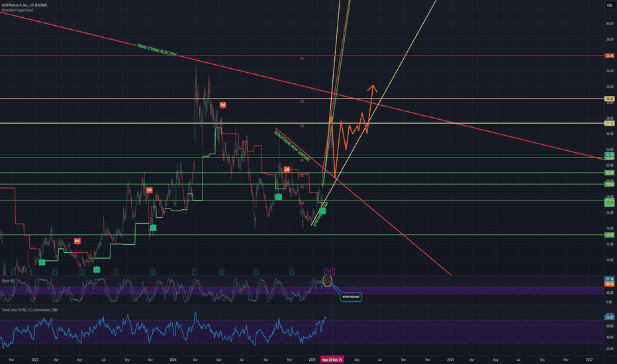Open the August 2024 earnings E marker
This screenshot has width=617, height=364.
256,271
